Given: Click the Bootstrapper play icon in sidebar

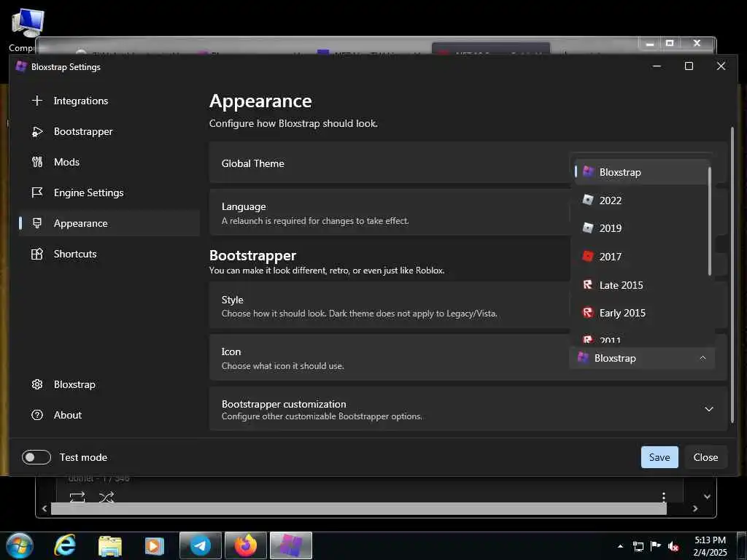Looking at the screenshot, I should tap(37, 132).
